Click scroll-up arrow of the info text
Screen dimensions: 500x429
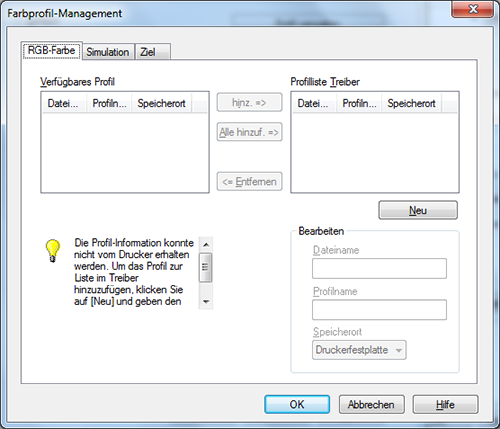coord(206,245)
